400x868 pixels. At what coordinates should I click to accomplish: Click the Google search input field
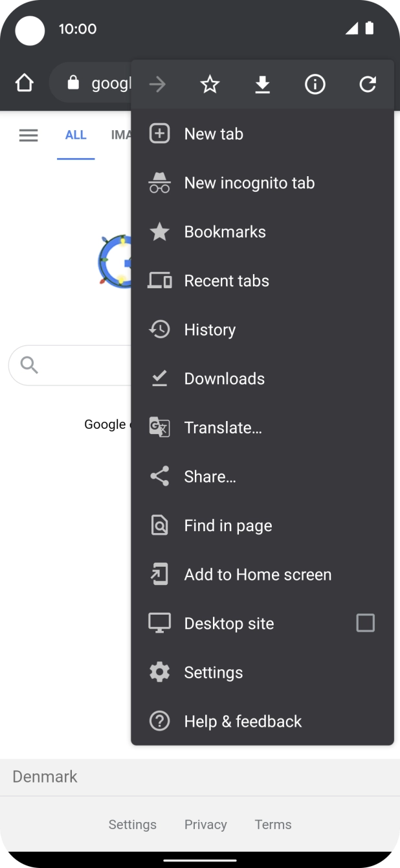click(71, 365)
